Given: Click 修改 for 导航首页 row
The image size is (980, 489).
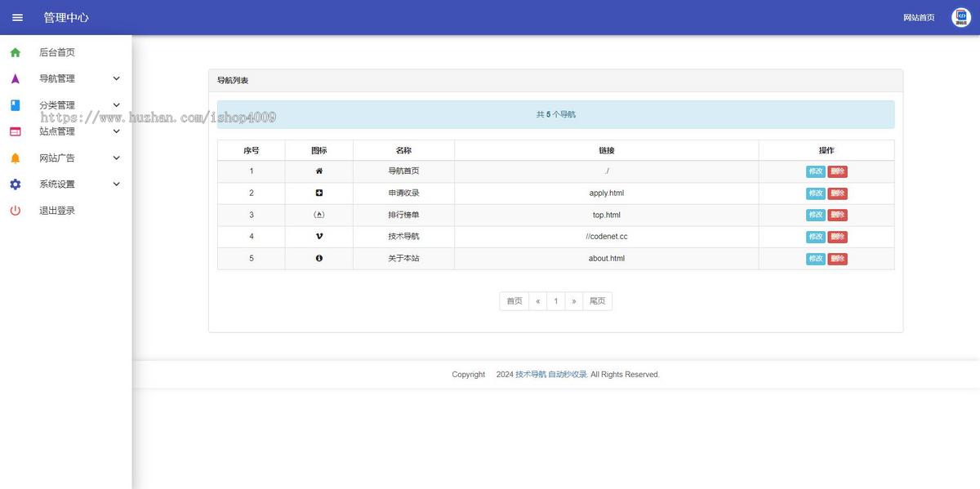Looking at the screenshot, I should pyautogui.click(x=816, y=171).
